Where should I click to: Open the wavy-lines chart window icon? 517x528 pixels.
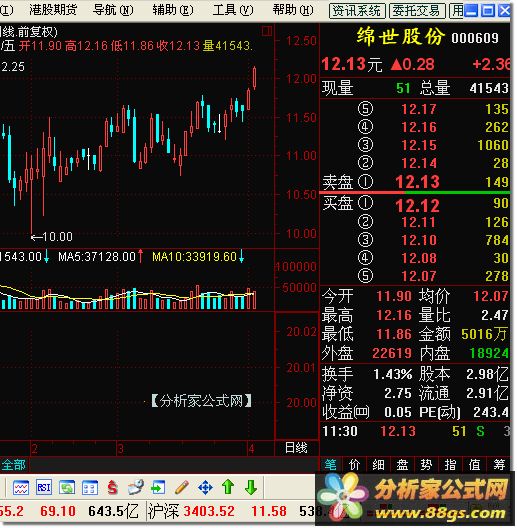[x=21, y=488]
